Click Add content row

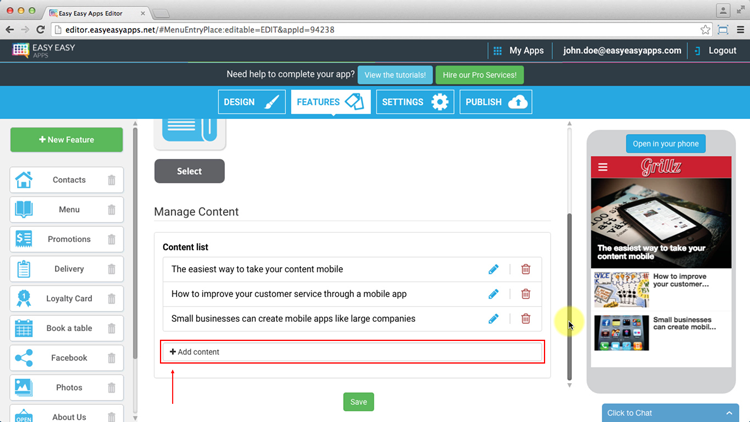pyautogui.click(x=352, y=352)
